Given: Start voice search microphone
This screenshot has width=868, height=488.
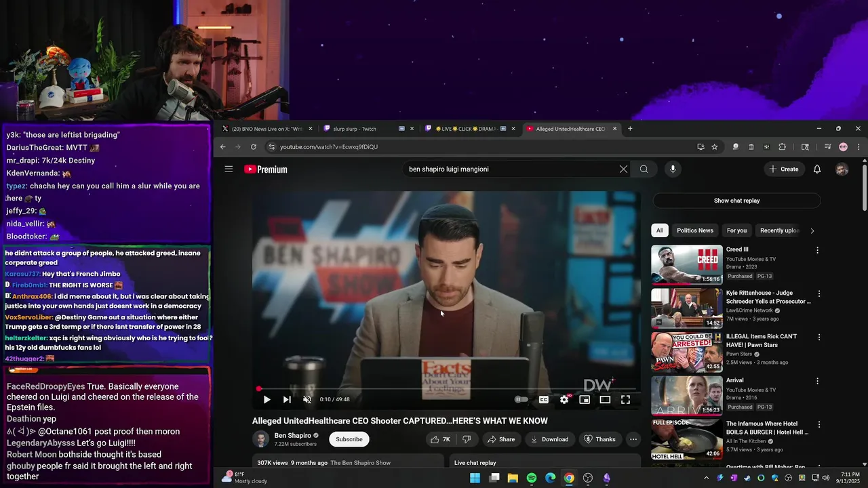Looking at the screenshot, I should coord(673,169).
